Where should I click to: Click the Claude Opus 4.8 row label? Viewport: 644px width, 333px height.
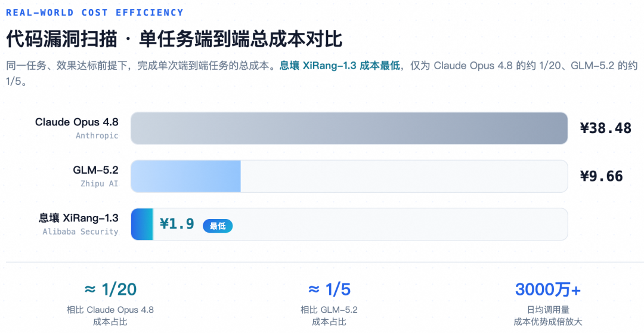(77, 122)
